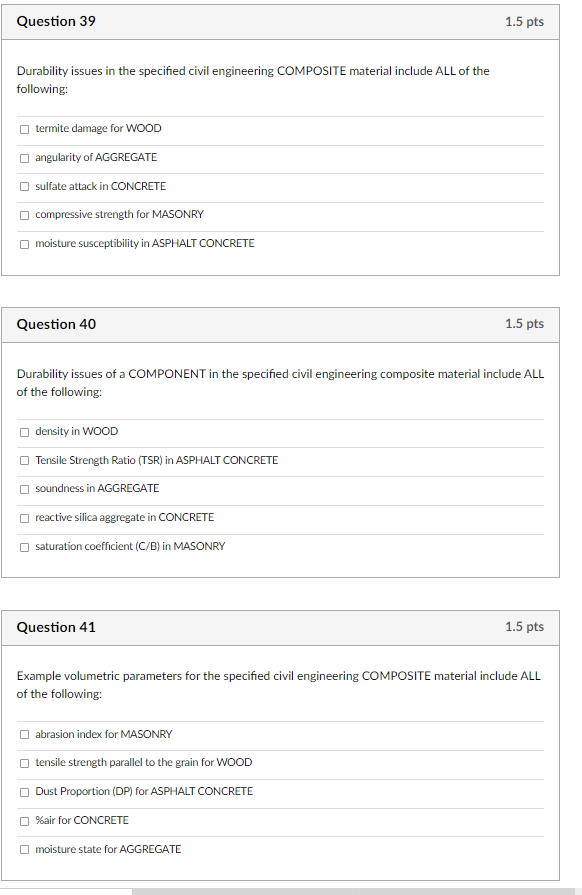Select angularity of AGGREGATE answer
The height and width of the screenshot is (895, 582).
coord(24,157)
